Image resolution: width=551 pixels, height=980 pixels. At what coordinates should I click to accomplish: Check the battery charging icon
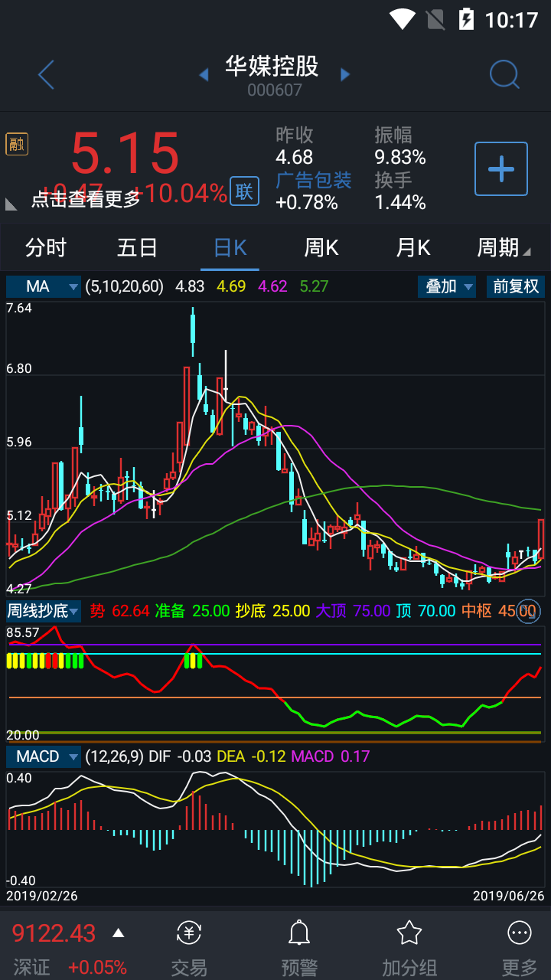tap(466, 18)
